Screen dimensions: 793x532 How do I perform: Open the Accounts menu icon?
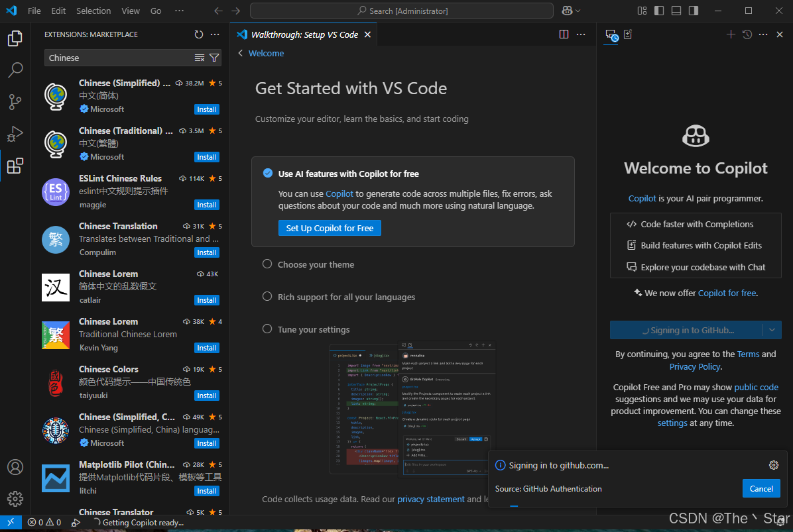pyautogui.click(x=15, y=467)
